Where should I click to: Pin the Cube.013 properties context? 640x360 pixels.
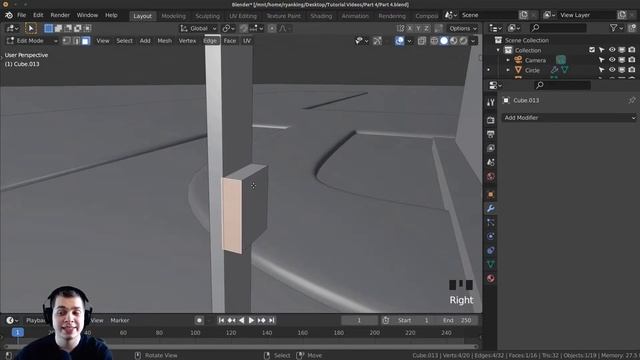[x=632, y=100]
